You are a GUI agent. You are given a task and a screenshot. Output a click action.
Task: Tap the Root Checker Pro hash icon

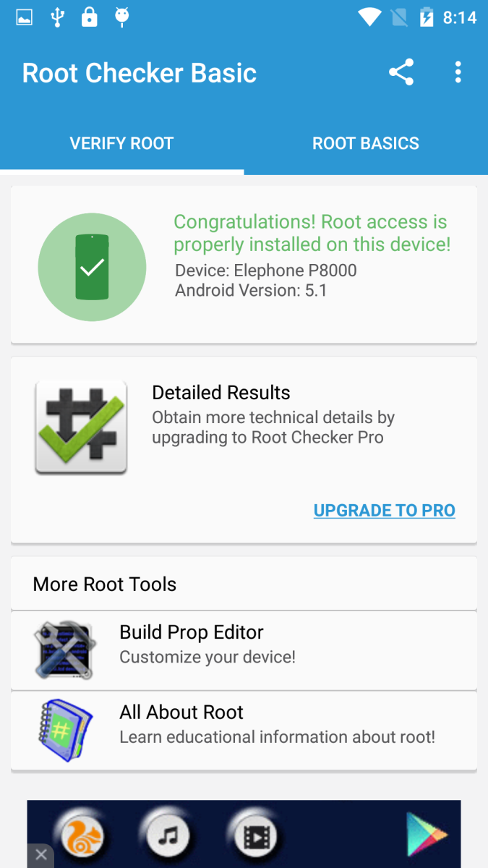pyautogui.click(x=81, y=427)
